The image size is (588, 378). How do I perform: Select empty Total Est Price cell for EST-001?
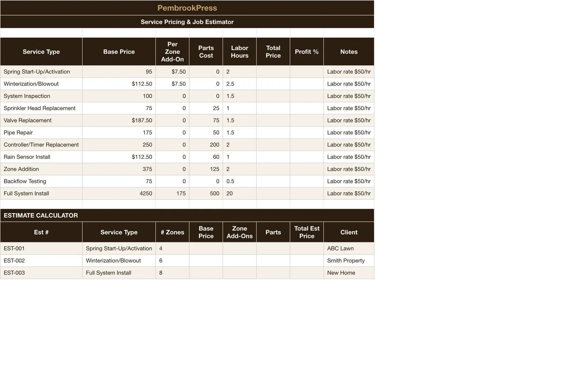tap(306, 248)
